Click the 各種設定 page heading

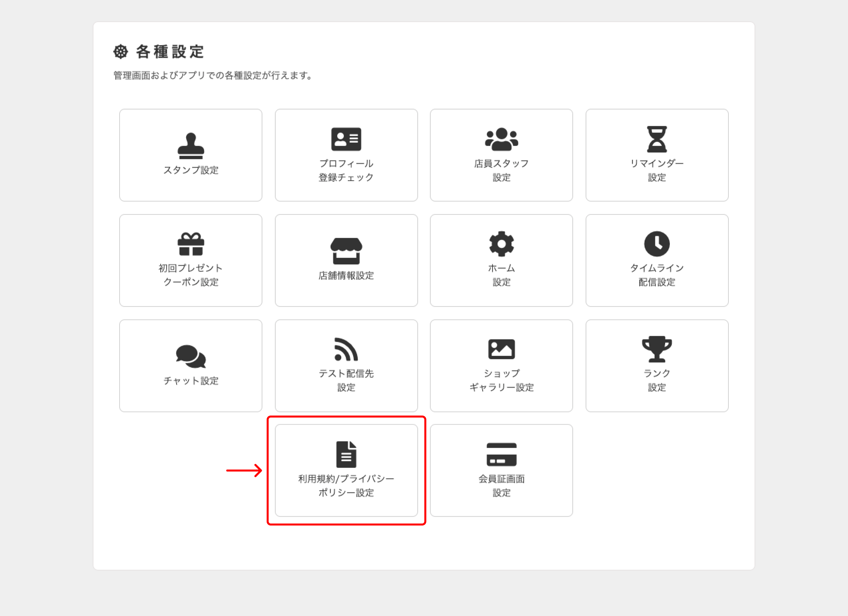click(x=170, y=52)
